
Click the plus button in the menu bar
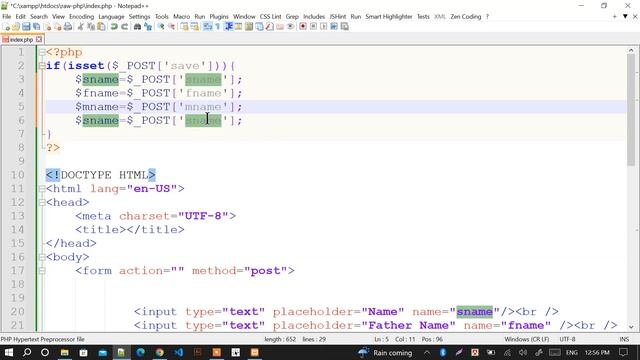[x=615, y=16]
